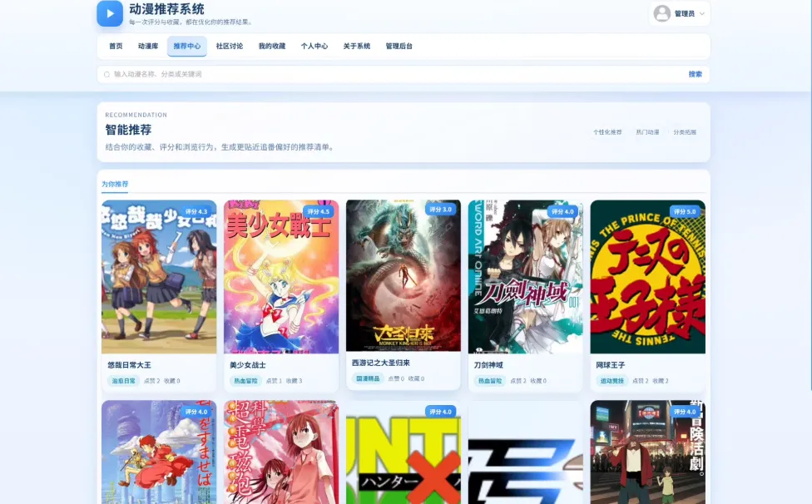The height and width of the screenshot is (504, 812).
Task: Click the 评分 5.0 badge on 网球王子
Action: [x=686, y=211]
